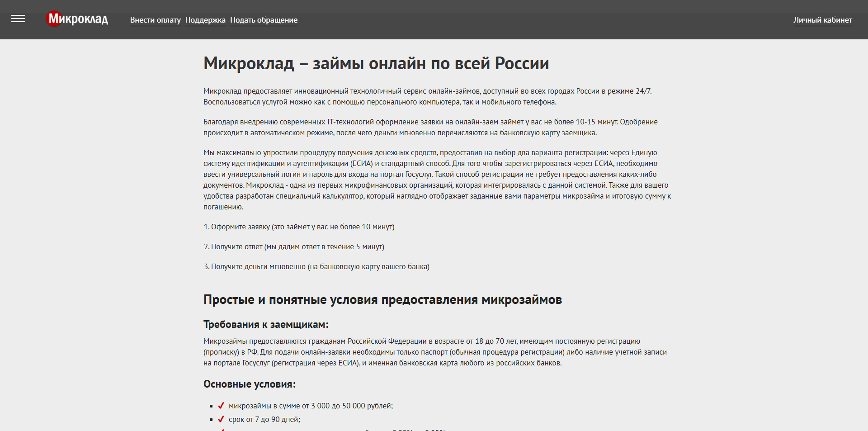
Task: Click the page title about online loans
Action: pos(376,63)
